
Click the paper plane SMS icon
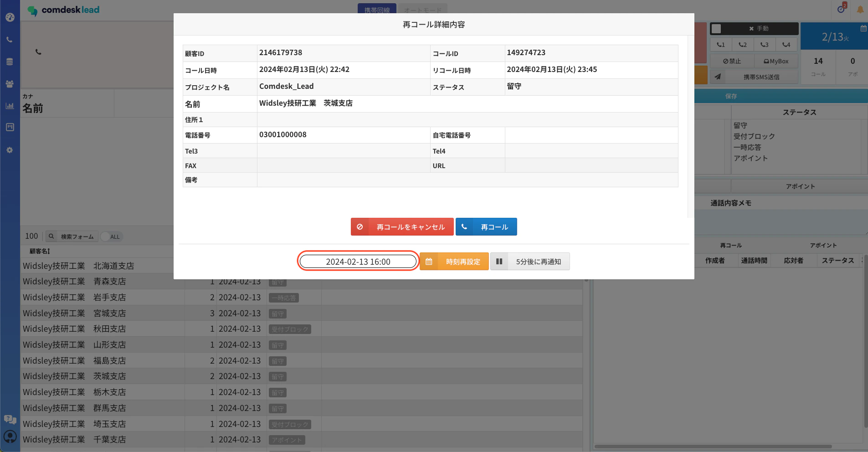coord(718,77)
